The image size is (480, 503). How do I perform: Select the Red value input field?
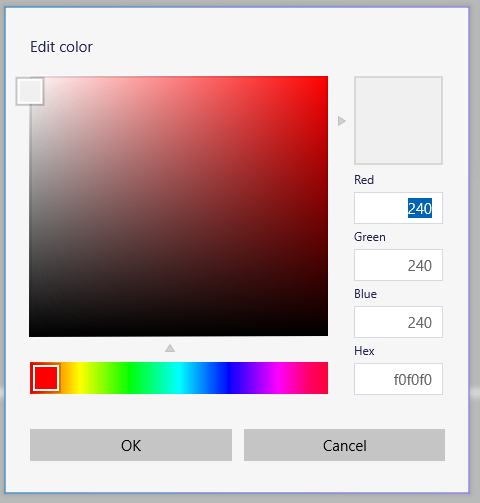click(398, 208)
